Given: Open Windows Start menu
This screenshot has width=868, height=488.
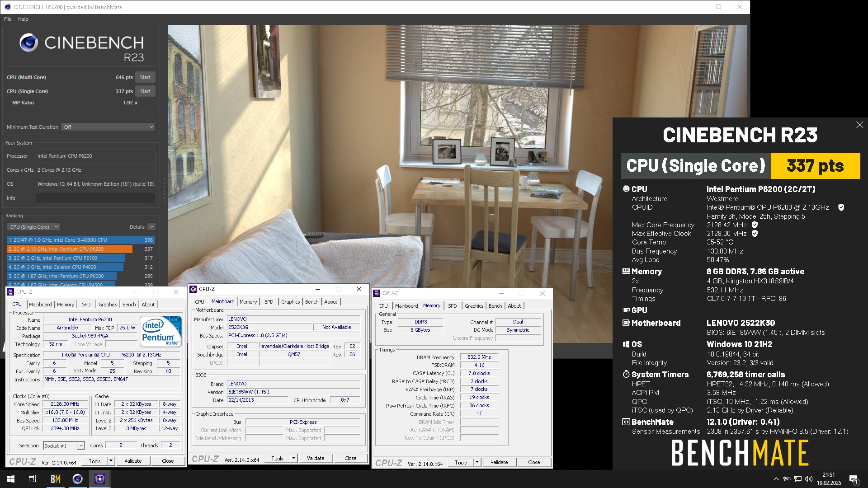Looking at the screenshot, I should (x=11, y=479).
